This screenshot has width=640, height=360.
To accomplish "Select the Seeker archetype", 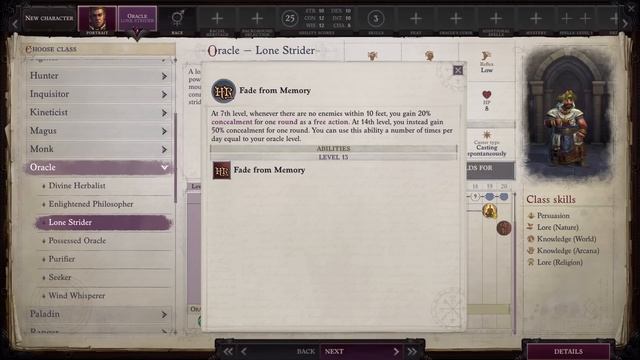I will tap(104, 278).
